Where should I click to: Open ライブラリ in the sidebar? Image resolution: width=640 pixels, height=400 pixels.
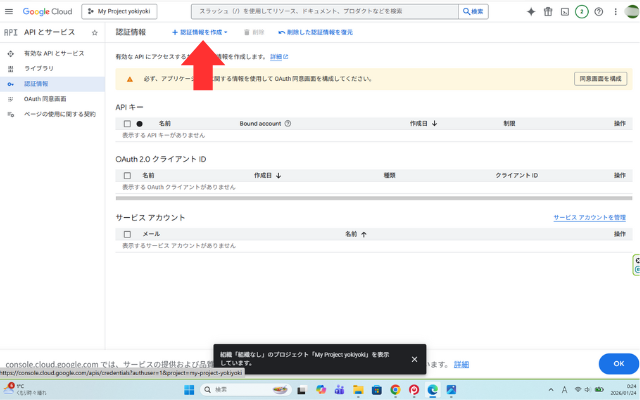(38, 68)
